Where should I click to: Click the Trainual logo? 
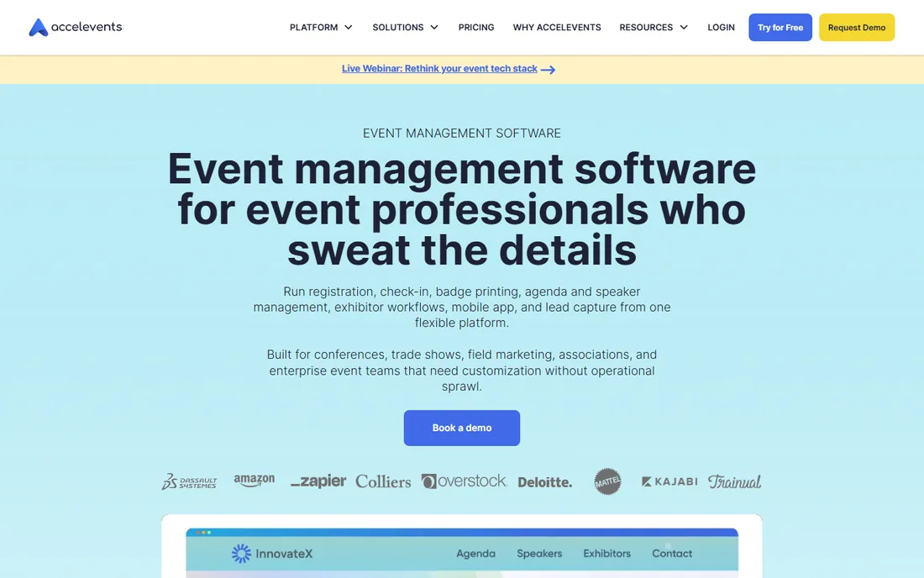[734, 481]
